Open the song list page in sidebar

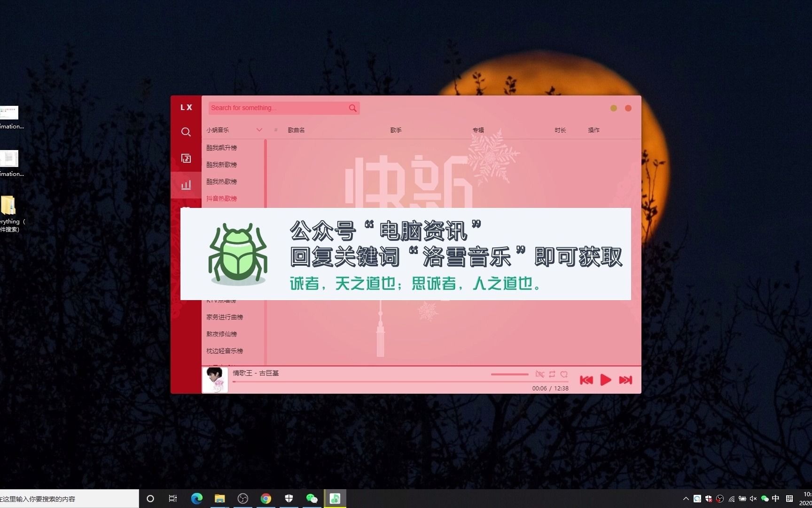[x=186, y=159]
